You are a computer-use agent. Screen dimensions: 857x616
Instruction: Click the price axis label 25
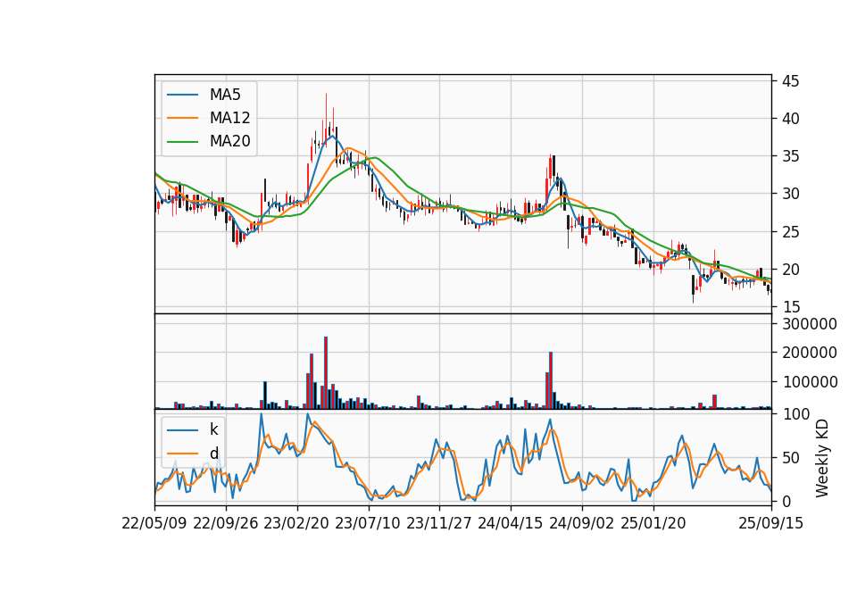coord(790,232)
